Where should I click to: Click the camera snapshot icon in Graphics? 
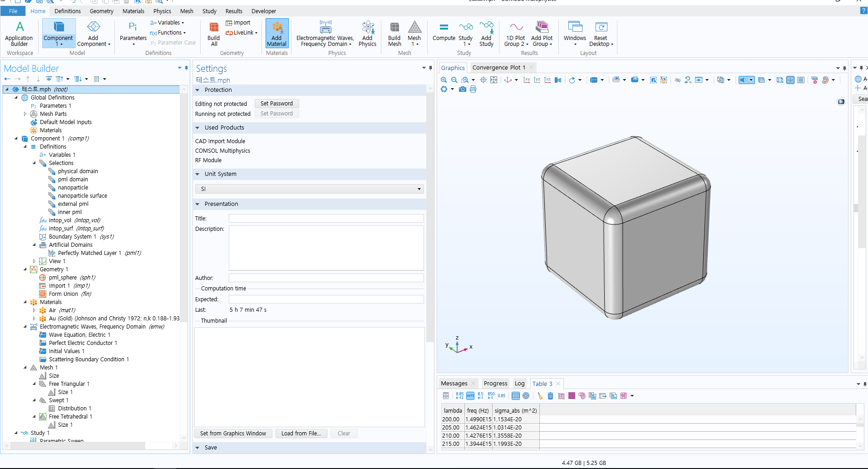tap(463, 90)
